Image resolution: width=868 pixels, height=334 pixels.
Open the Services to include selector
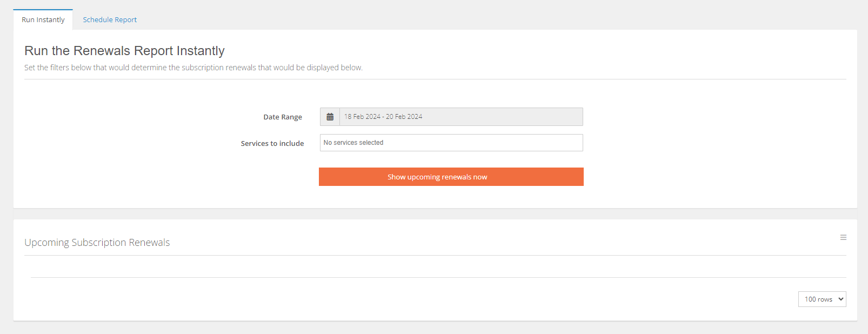451,143
